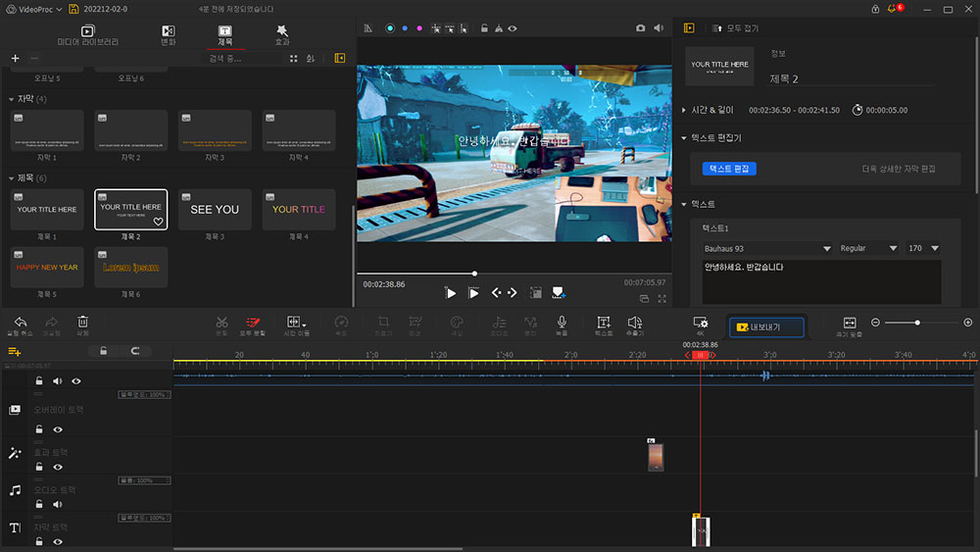Click the add marker icon in playback bar

[x=559, y=292]
